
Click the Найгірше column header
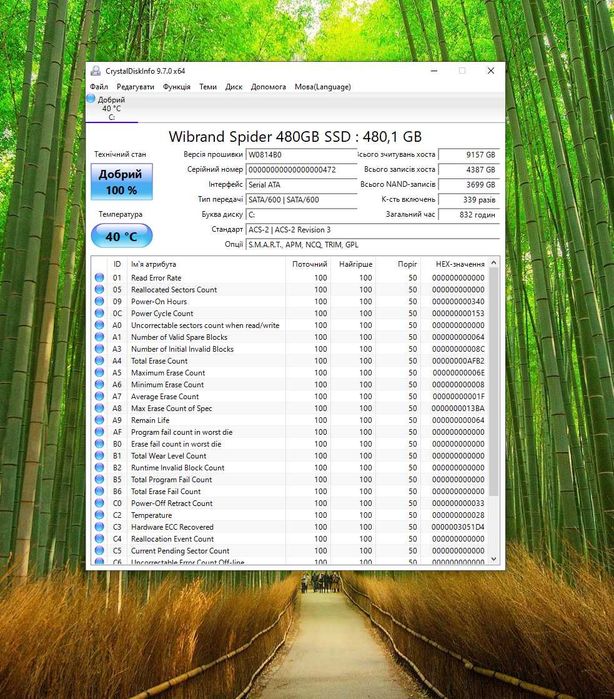353,264
